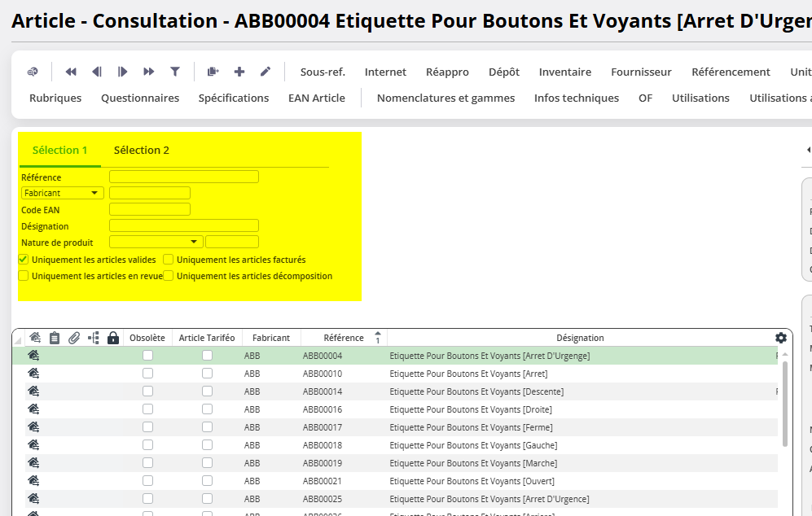Open the Sous-ref. menu
The height and width of the screenshot is (516, 812).
[x=323, y=72]
